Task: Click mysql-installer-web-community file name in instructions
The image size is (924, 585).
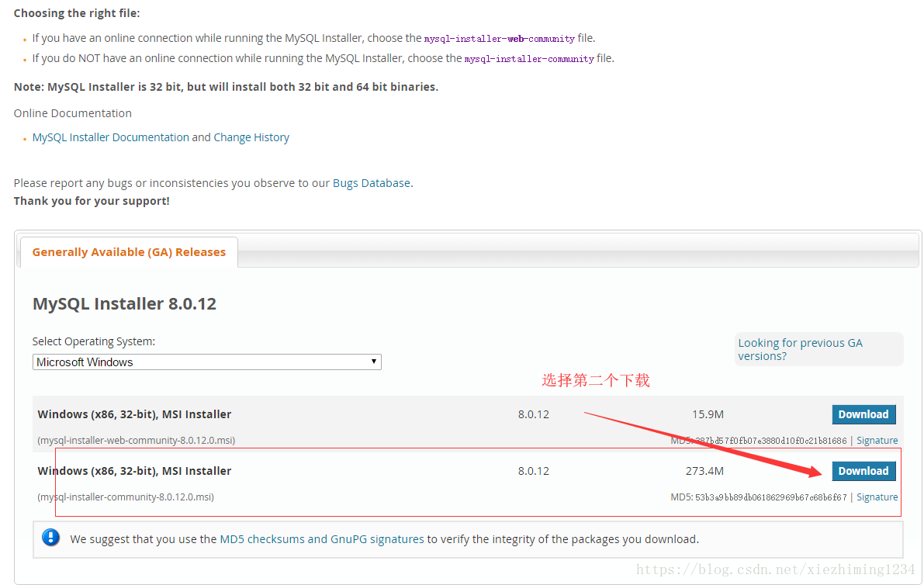Action: click(499, 39)
